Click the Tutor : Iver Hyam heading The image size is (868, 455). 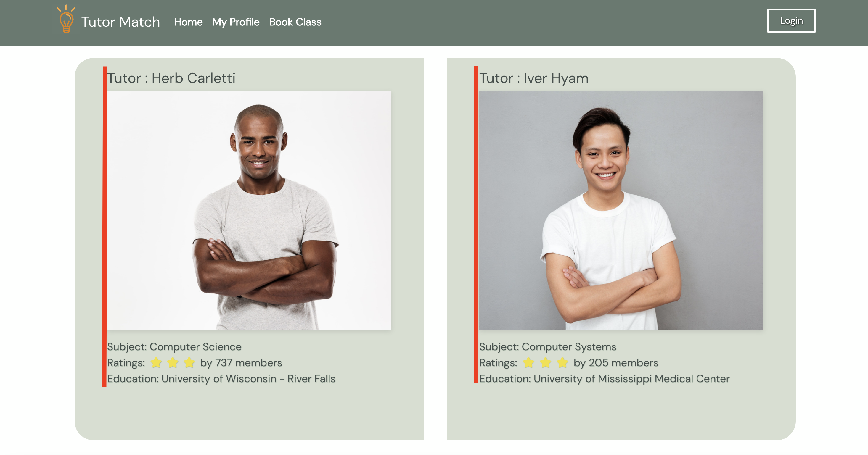pyautogui.click(x=534, y=78)
